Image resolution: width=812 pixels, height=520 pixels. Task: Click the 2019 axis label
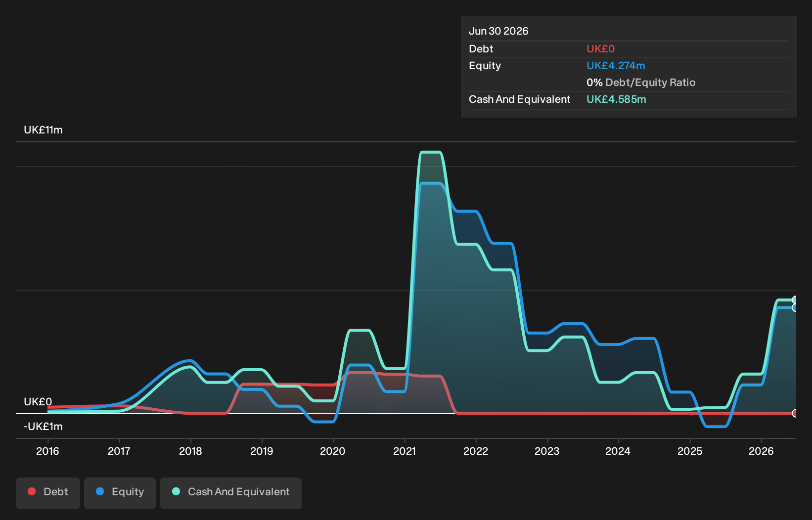pyautogui.click(x=262, y=451)
